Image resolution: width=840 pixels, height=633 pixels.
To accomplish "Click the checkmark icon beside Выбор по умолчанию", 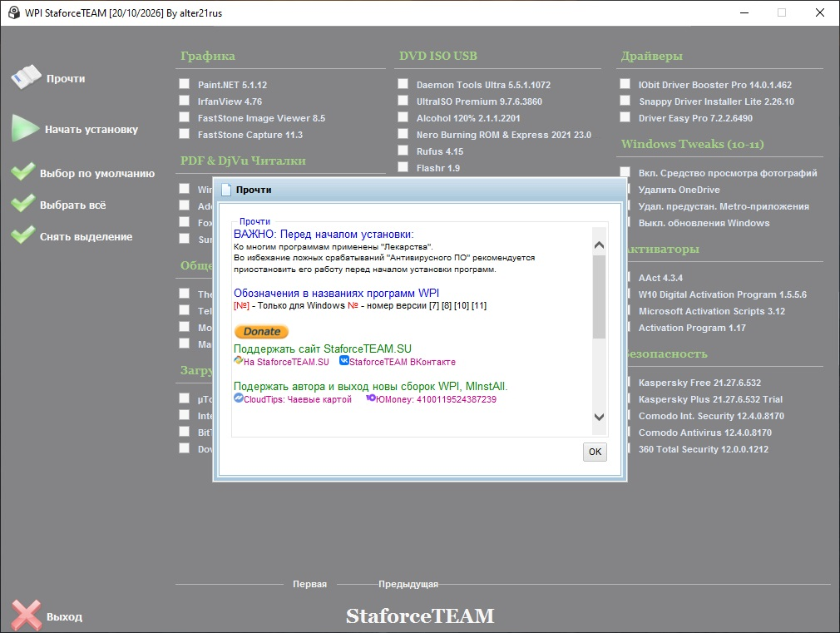I will [23, 172].
